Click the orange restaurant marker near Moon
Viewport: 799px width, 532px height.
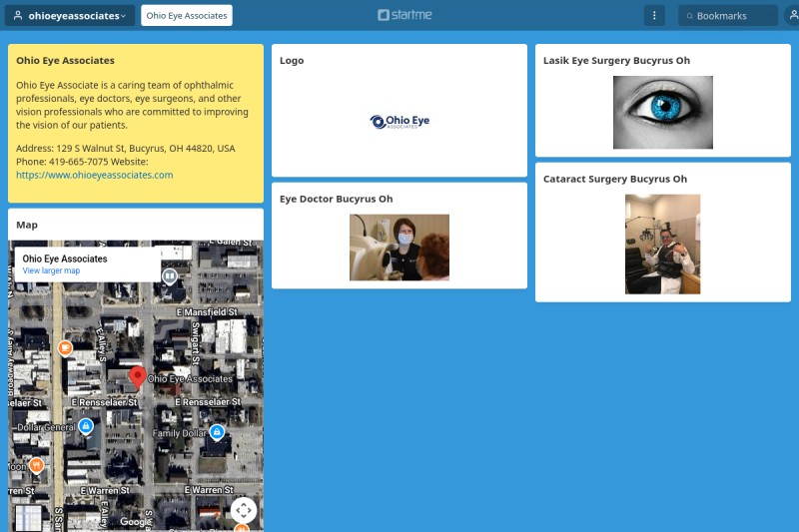pyautogui.click(x=36, y=465)
